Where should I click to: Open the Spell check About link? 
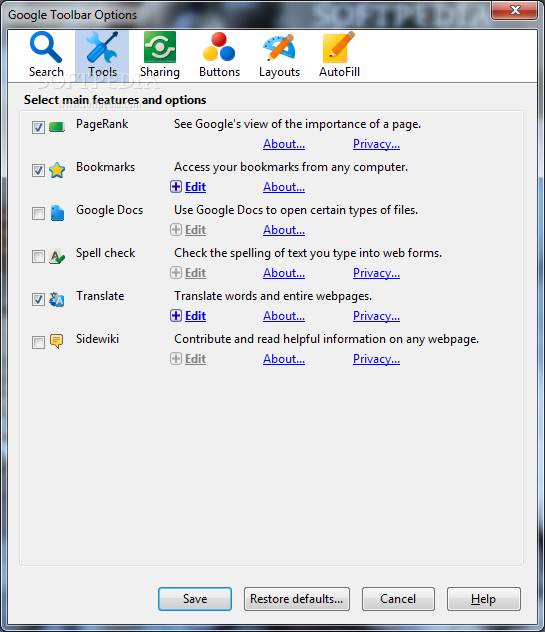284,273
